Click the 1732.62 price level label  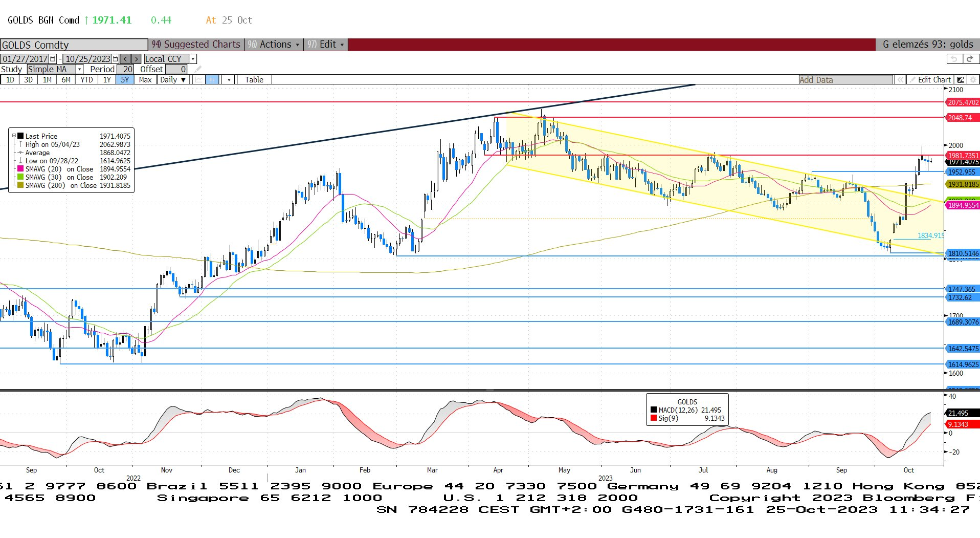pos(963,297)
